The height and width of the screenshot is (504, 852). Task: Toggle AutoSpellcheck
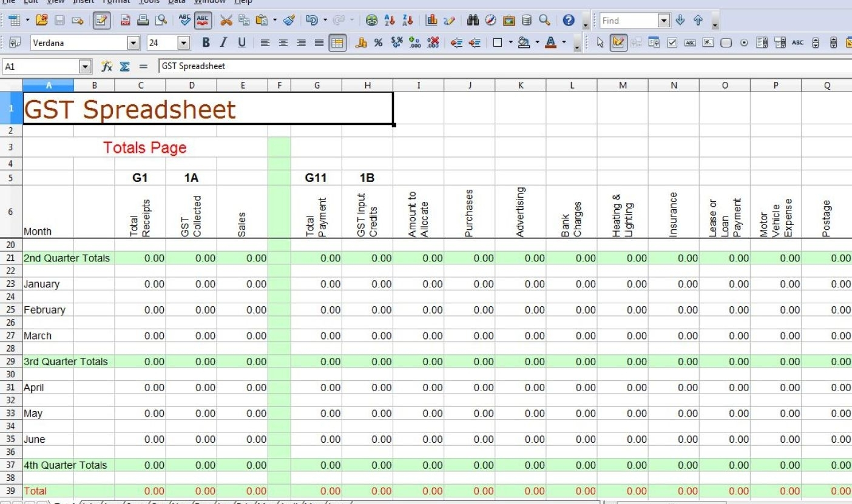pyautogui.click(x=203, y=21)
